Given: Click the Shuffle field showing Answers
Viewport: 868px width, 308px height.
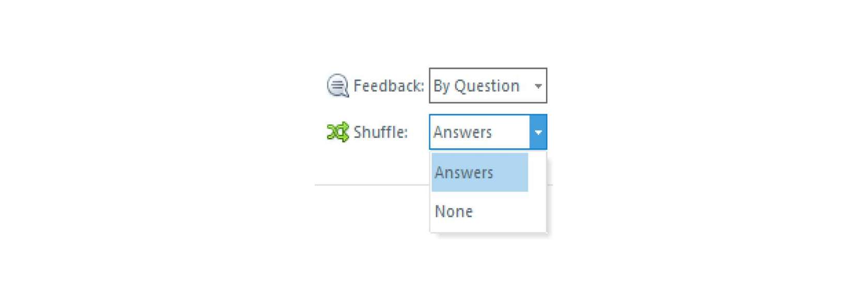Looking at the screenshot, I should coord(488,132).
